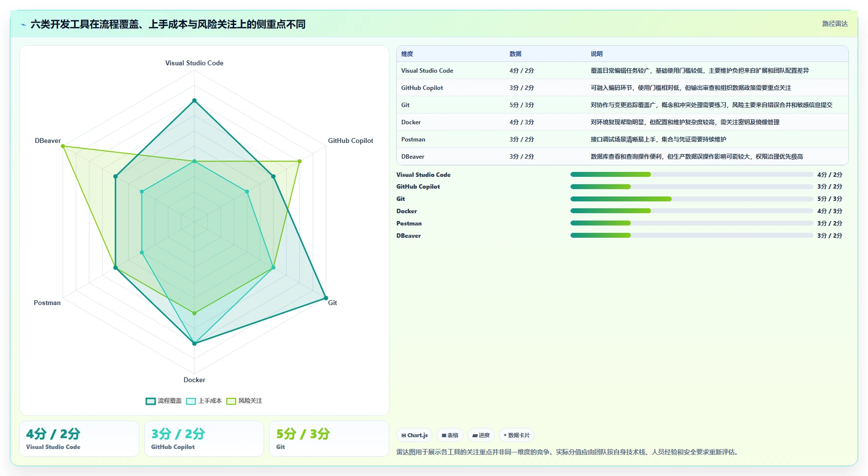868x476 pixels.
Task: Click the Postman description 接口调试场景清晰易上手
Action: (x=658, y=140)
